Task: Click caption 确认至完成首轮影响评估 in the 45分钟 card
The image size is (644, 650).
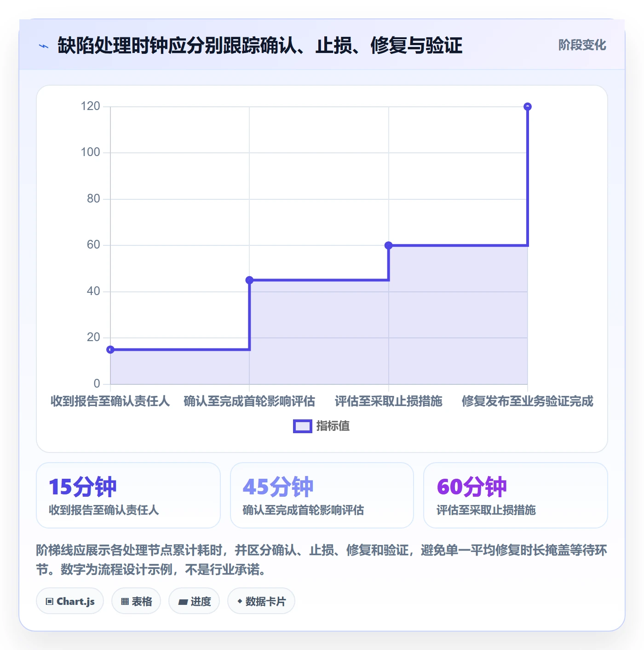Action: 303,510
